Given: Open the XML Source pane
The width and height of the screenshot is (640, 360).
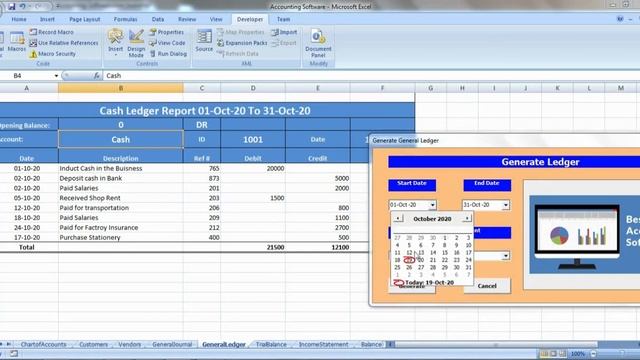Looking at the screenshot, I should coord(204,41).
